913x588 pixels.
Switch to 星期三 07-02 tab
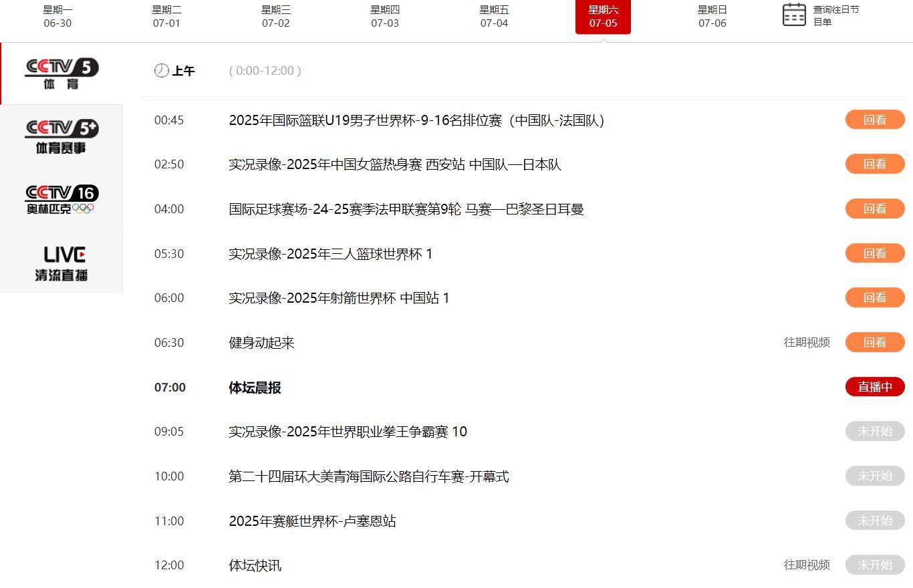tap(275, 17)
